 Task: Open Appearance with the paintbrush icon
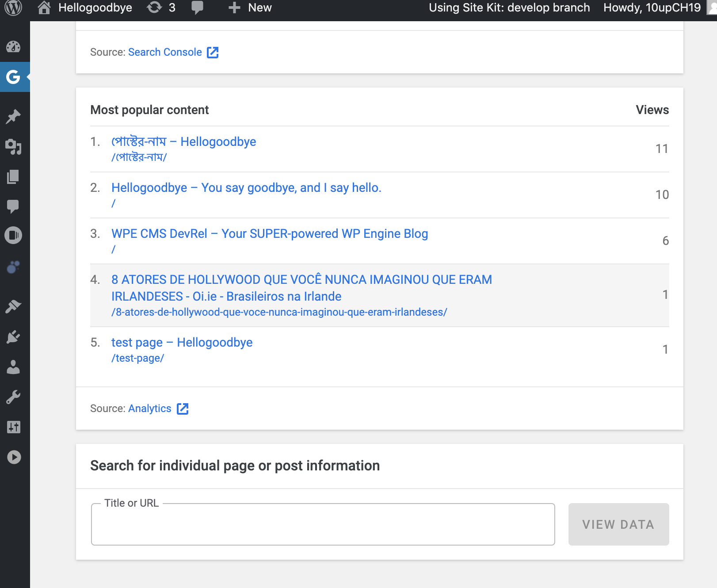click(13, 305)
